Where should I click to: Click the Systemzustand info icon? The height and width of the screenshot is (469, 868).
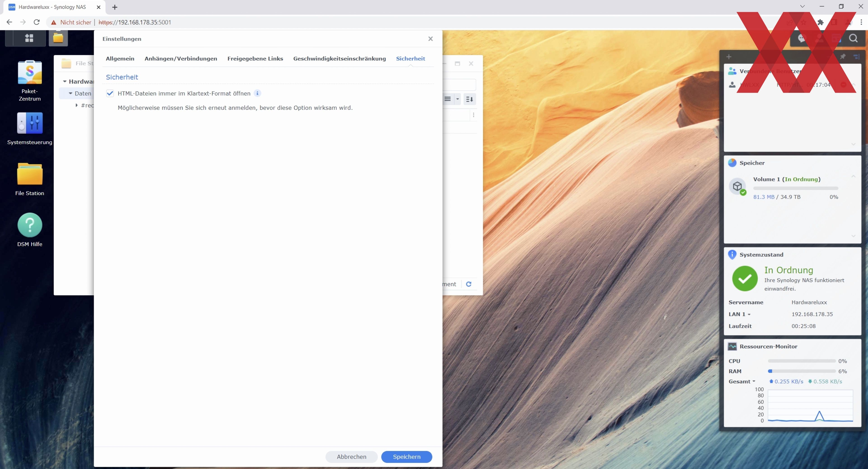(x=732, y=255)
